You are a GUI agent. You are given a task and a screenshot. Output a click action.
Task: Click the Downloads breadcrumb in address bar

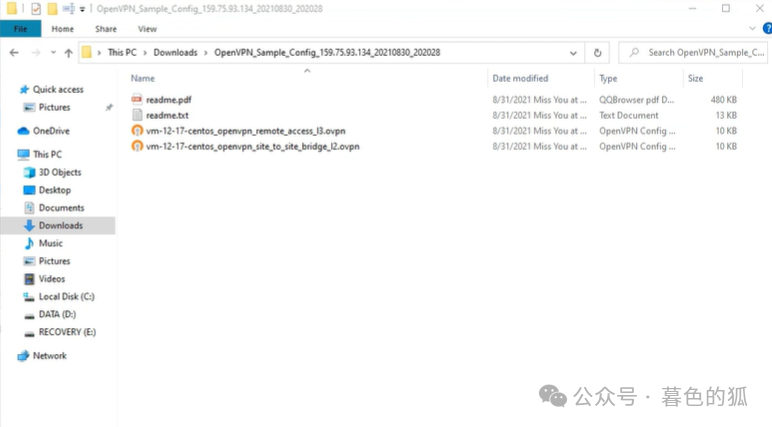coord(175,52)
